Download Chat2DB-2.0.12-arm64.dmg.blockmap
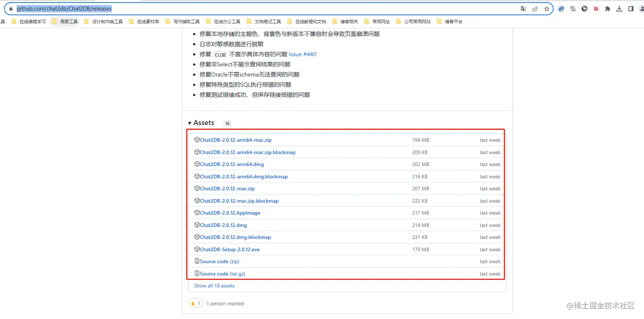Viewport: 644px width, 319px height. (x=244, y=177)
